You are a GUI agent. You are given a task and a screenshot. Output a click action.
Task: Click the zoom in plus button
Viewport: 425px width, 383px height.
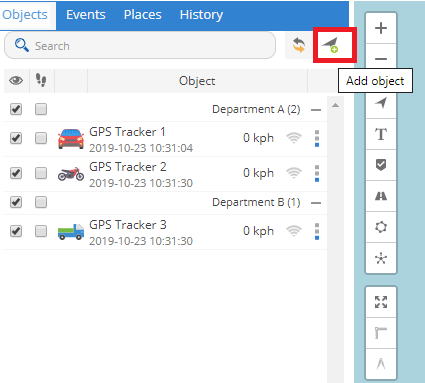point(381,28)
